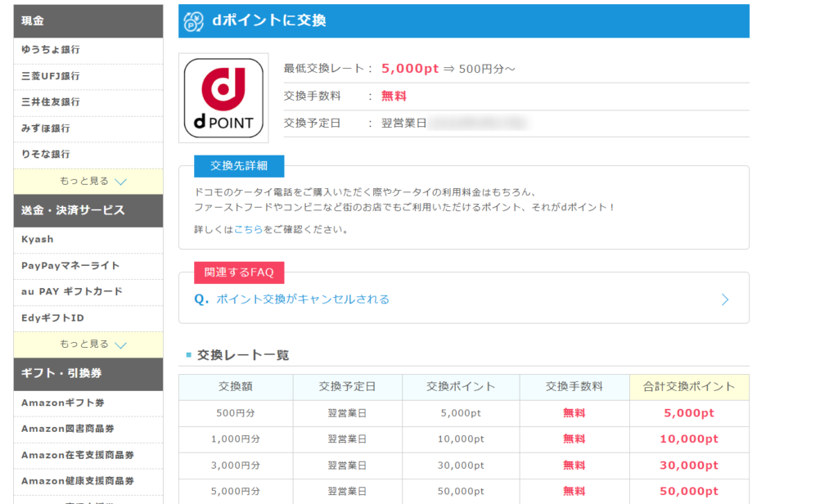Click the minimum rate 5,000pt text at top
This screenshot has width=838, height=504.
410,69
